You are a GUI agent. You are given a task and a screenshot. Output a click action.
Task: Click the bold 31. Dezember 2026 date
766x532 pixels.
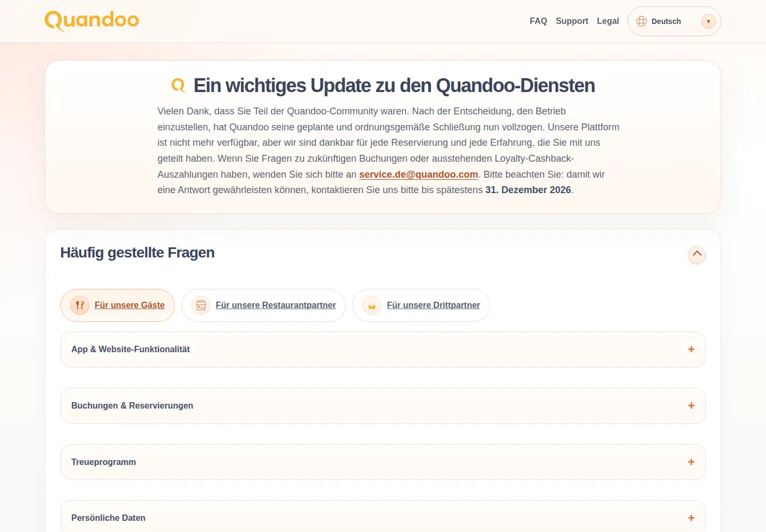(528, 190)
